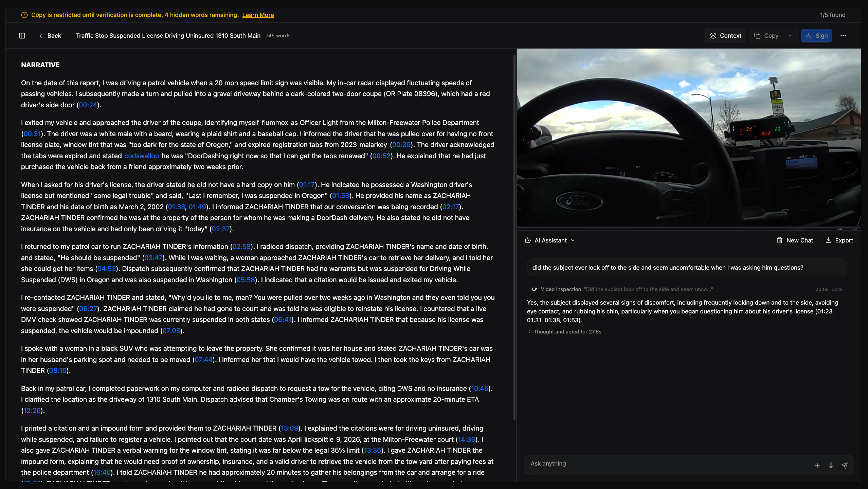The image size is (868, 489).
Task: Jump to timestamp 01:17
Action: tap(307, 185)
